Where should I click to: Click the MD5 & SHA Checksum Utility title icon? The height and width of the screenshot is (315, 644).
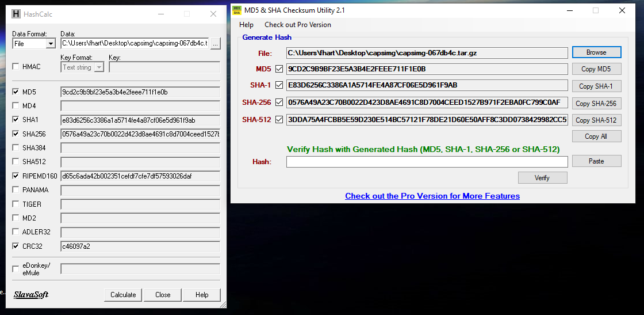pyautogui.click(x=237, y=10)
